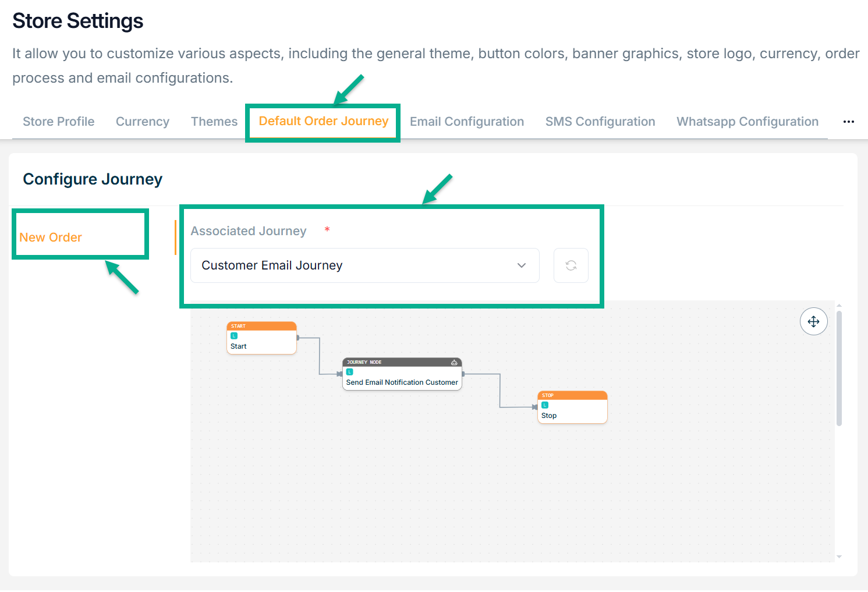The image size is (868, 592).
Task: Open the Associated Journey dropdown
Action: pyautogui.click(x=364, y=265)
